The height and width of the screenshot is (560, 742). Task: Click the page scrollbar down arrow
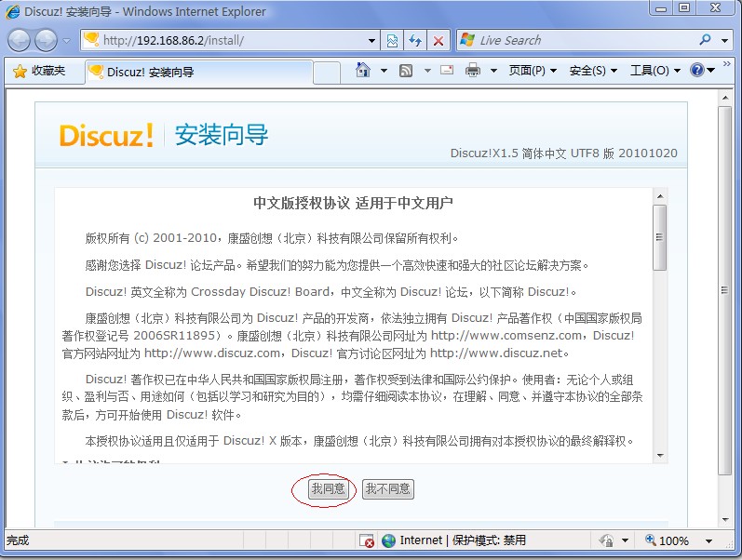point(724,520)
